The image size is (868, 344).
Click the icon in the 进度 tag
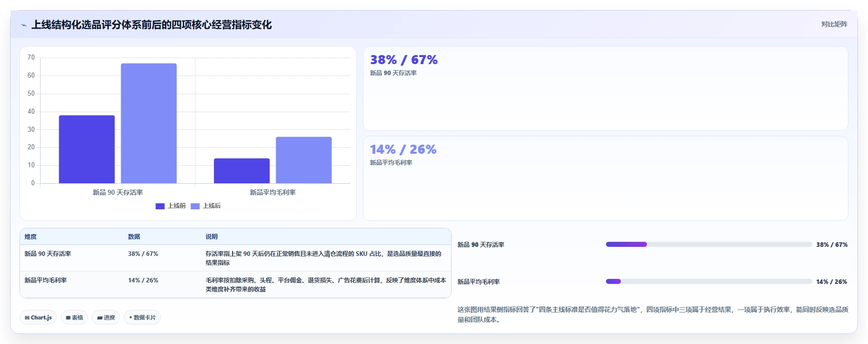click(x=99, y=317)
